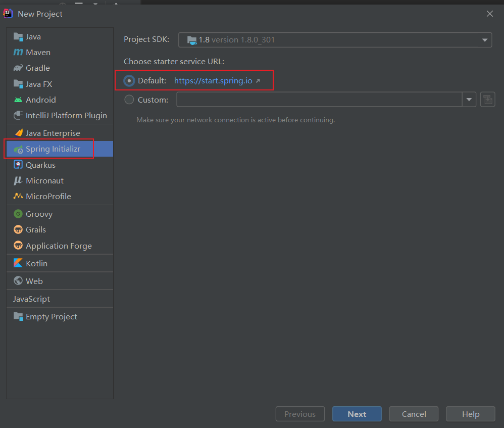Open Help for New Project dialog
The height and width of the screenshot is (428, 504).
471,414
